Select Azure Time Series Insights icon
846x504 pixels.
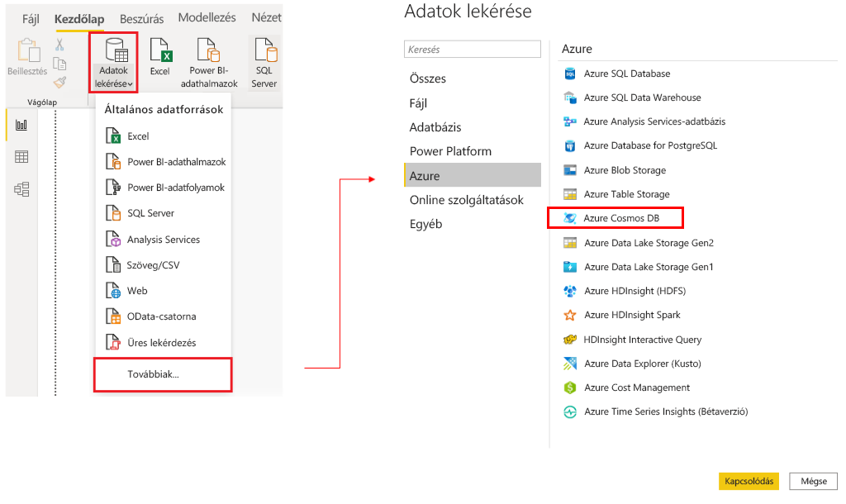coord(570,411)
